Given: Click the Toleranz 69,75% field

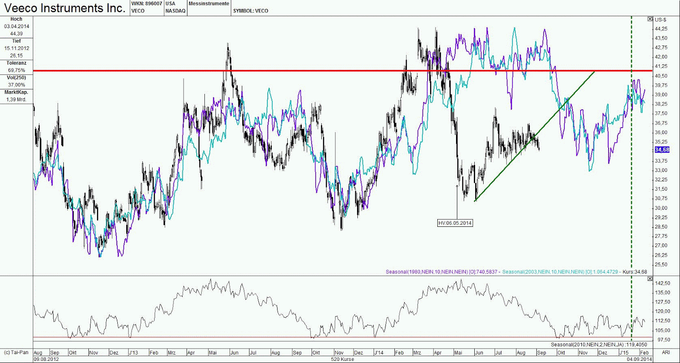Looking at the screenshot, I should 17,67.
